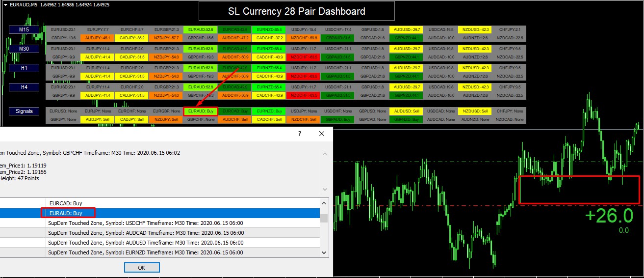Click the alert list scroll-down arrow
The height and width of the screenshot is (278, 644).
coord(324,252)
